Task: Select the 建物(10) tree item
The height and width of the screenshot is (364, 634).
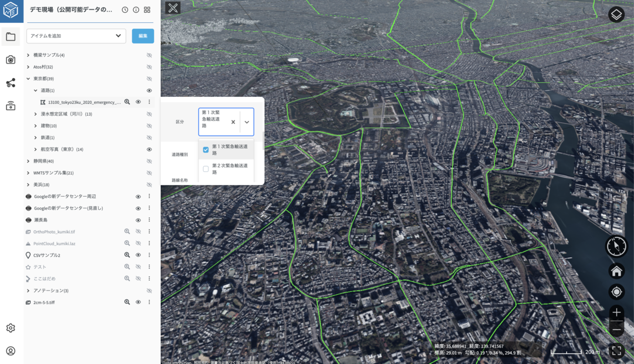Action: coord(49,126)
